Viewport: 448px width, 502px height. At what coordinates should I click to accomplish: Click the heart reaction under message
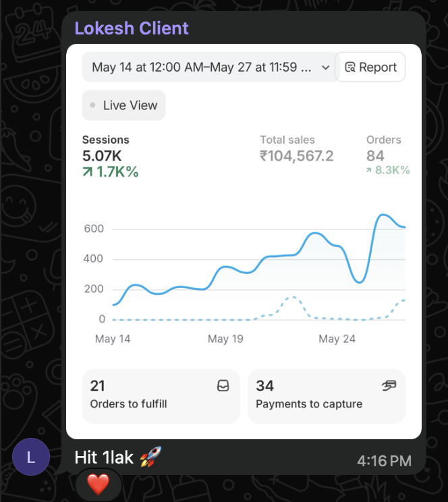click(x=99, y=484)
